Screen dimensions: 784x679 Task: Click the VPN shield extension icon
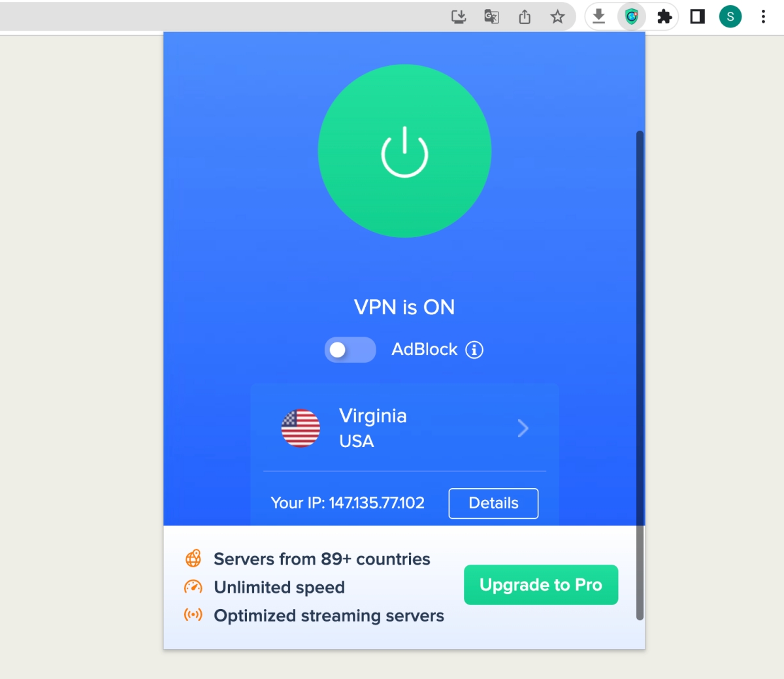pos(631,16)
